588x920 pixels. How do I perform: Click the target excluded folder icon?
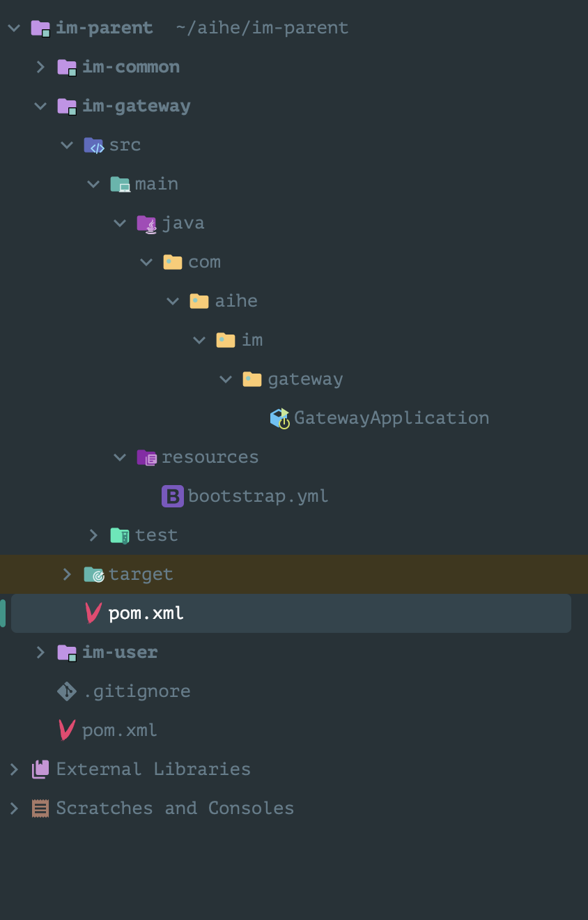(94, 574)
